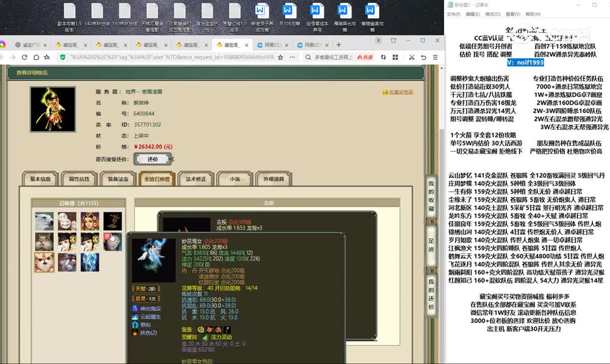Open the 新老孩子养成攻略 document

(262, 18)
